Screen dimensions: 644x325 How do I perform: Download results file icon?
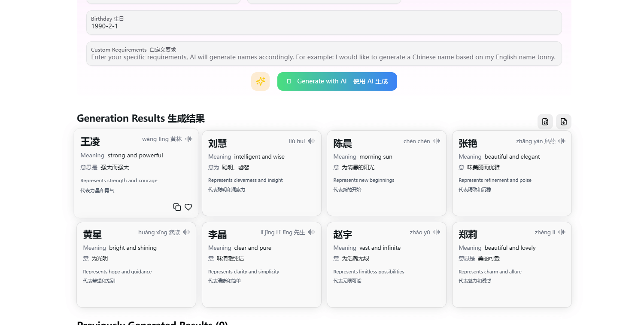coord(564,122)
